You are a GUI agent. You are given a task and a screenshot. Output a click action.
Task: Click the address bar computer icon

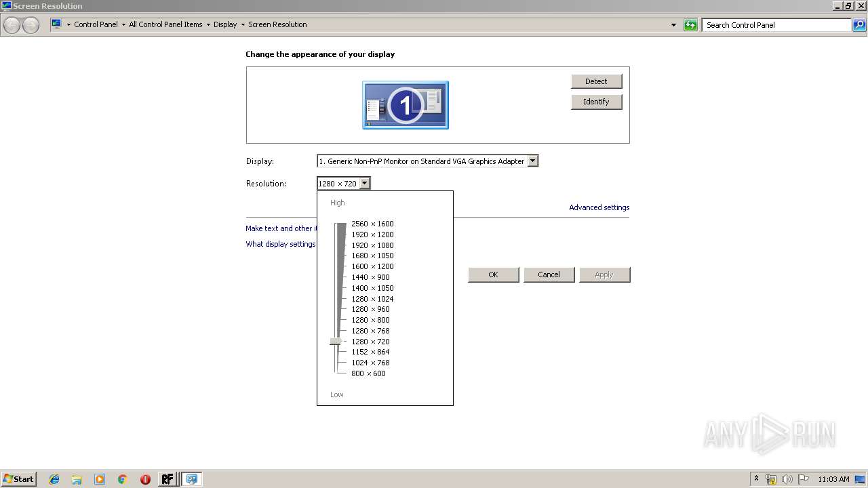click(x=56, y=24)
